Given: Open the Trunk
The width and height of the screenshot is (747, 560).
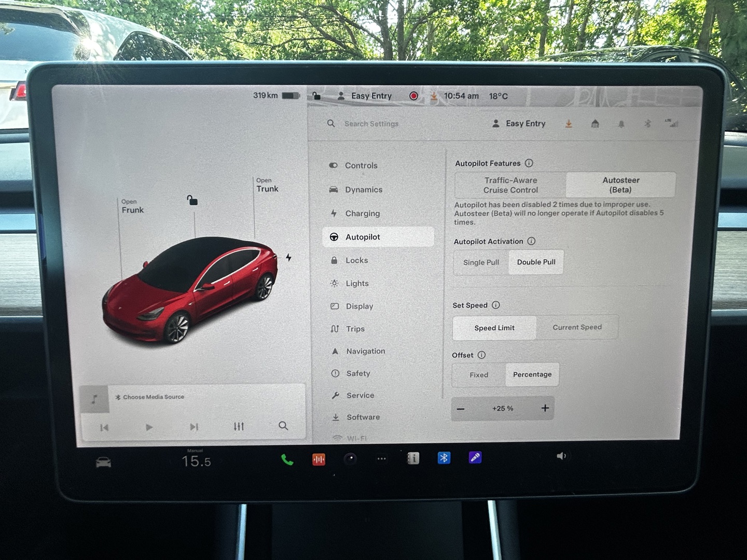Looking at the screenshot, I should (x=267, y=185).
